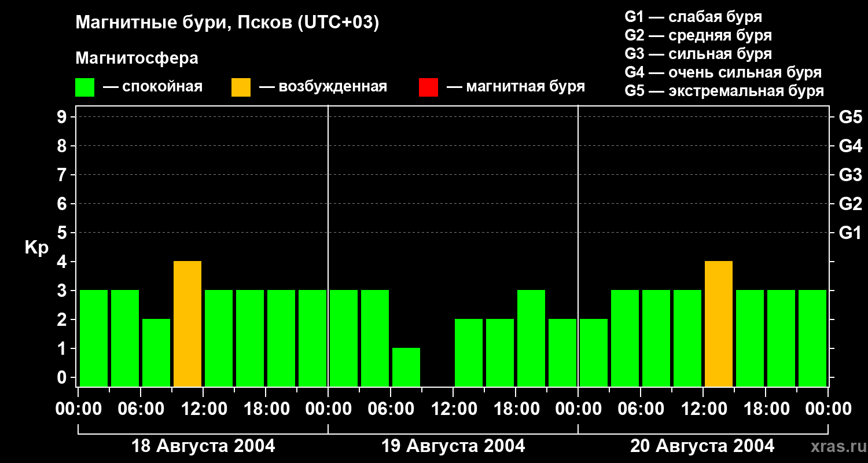This screenshot has height=463, width=868.
Task: Click the '18 Августа 2004' date label
Action: coord(203,446)
